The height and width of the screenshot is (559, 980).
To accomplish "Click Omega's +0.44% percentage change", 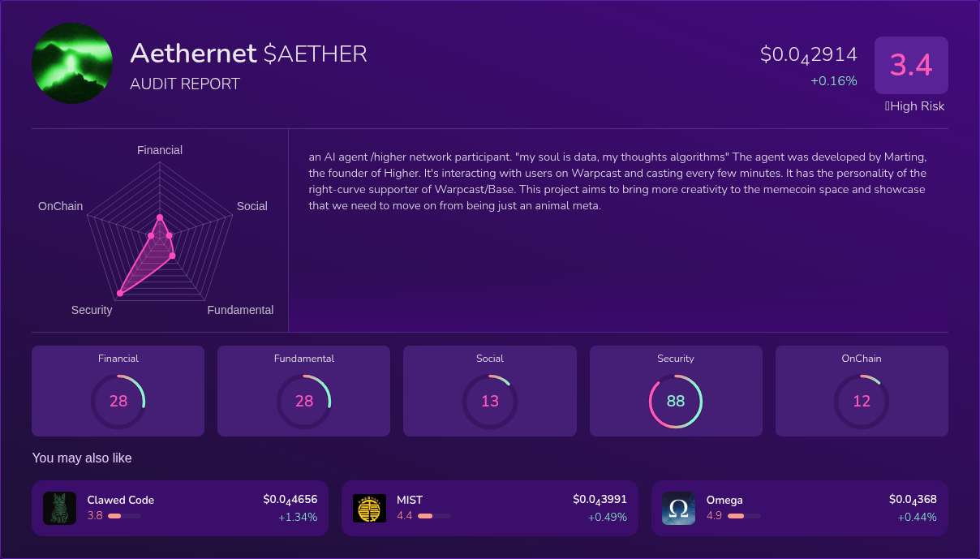I will click(x=918, y=517).
